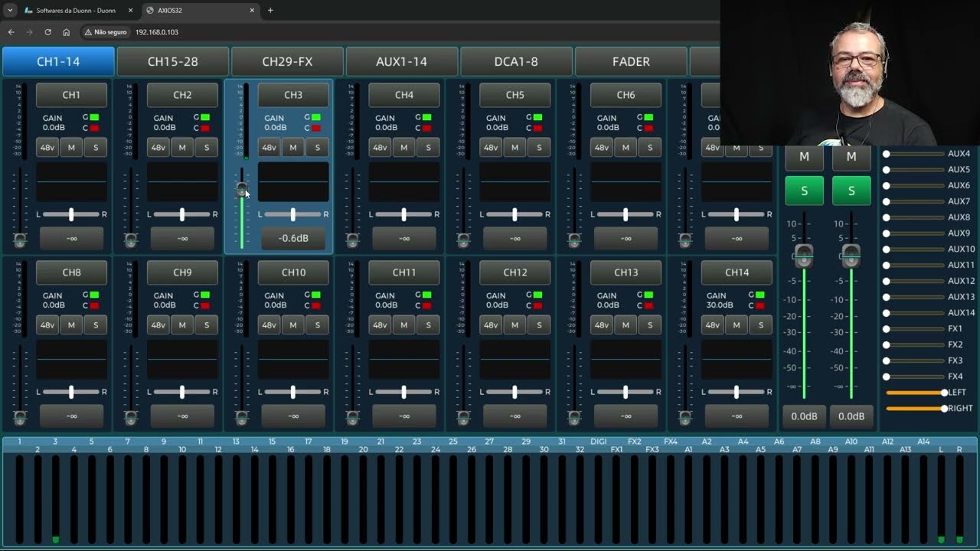980x551 pixels.
Task: Click the 192.168.0.103 address bar
Action: click(x=156, y=32)
